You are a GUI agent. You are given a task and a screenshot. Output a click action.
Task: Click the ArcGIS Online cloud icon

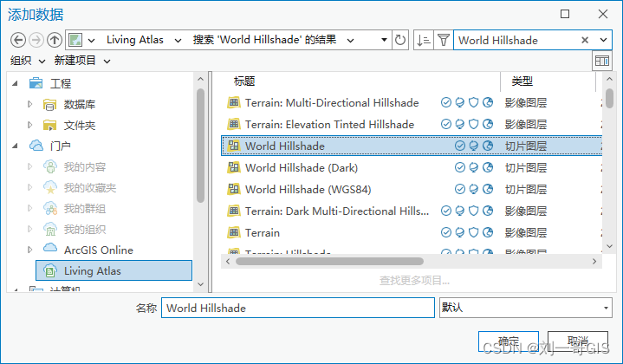(x=50, y=248)
